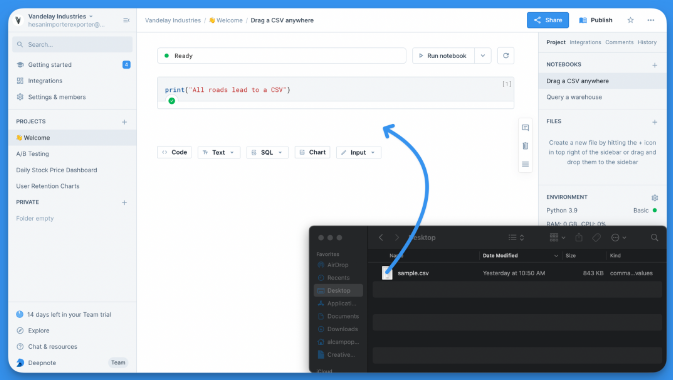673x380 pixels.
Task: Open Finder action ellipsis menu
Action: coord(618,237)
